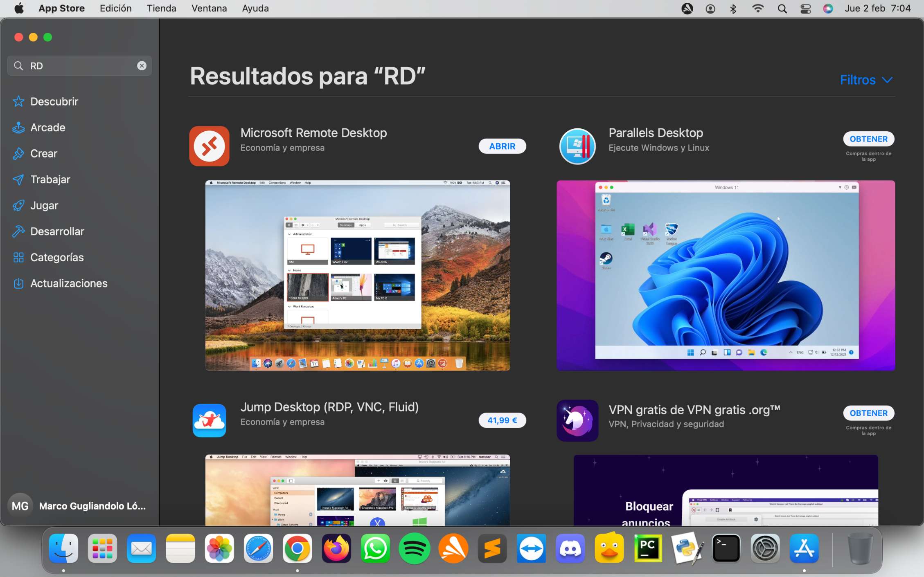Image resolution: width=924 pixels, height=577 pixels.
Task: Open Control Center in the menu bar
Action: tap(805, 9)
